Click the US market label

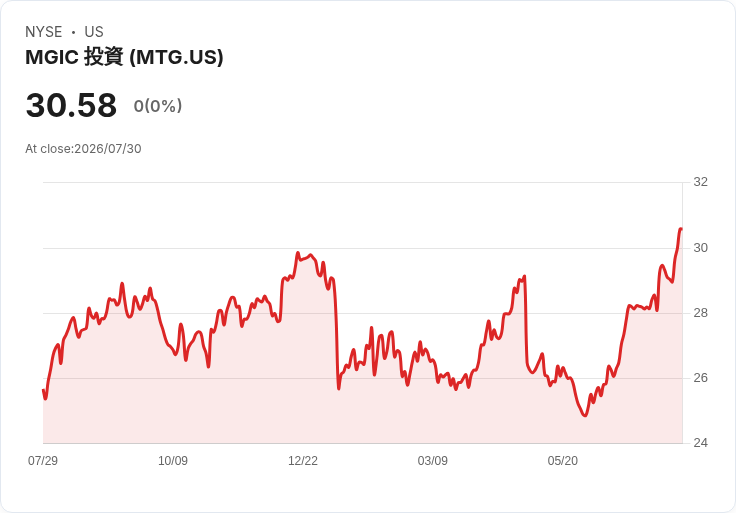94,32
